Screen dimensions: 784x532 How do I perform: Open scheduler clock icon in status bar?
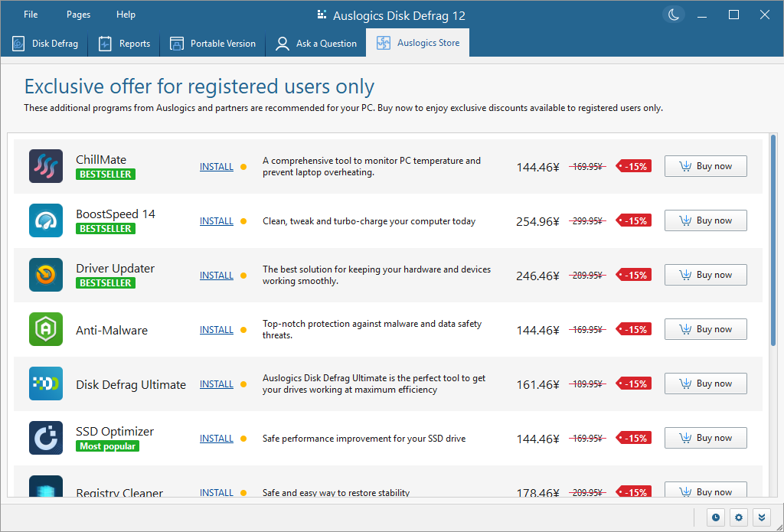[x=716, y=517]
